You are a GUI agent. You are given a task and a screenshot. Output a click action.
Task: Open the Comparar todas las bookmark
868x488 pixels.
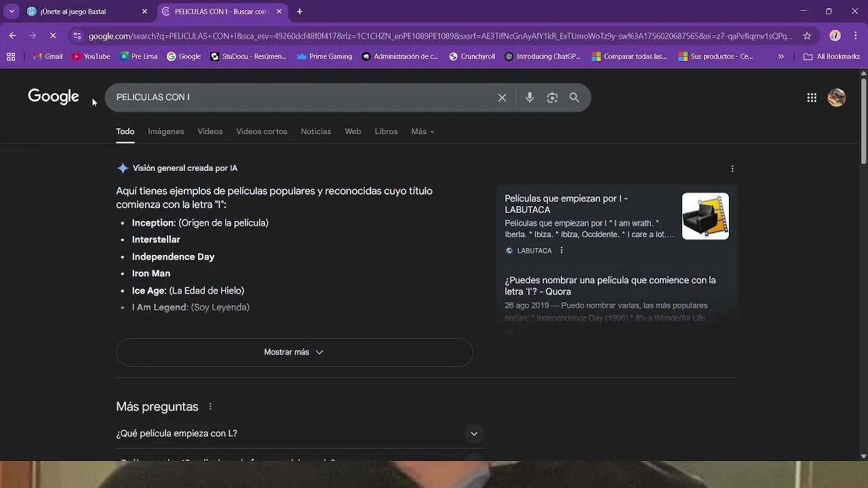(x=629, y=56)
